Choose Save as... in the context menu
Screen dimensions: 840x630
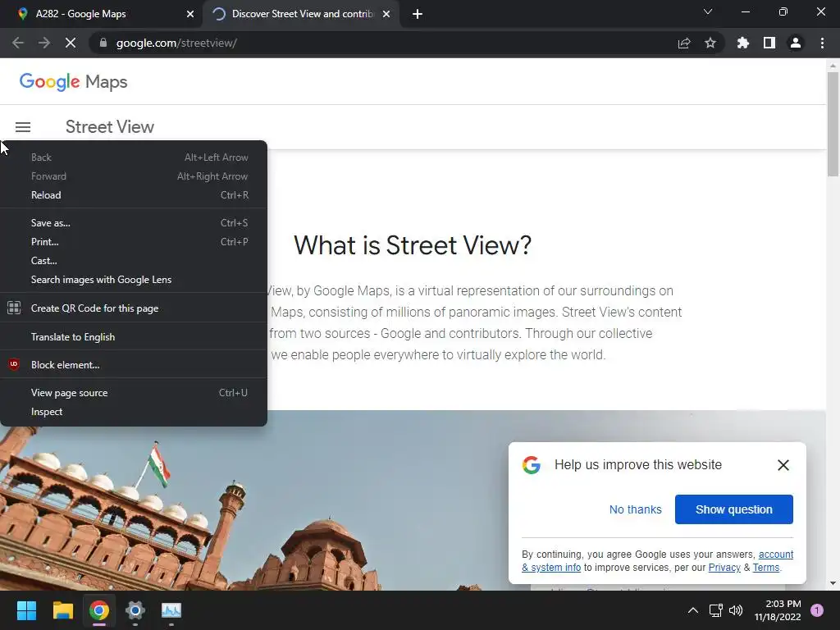(134, 223)
